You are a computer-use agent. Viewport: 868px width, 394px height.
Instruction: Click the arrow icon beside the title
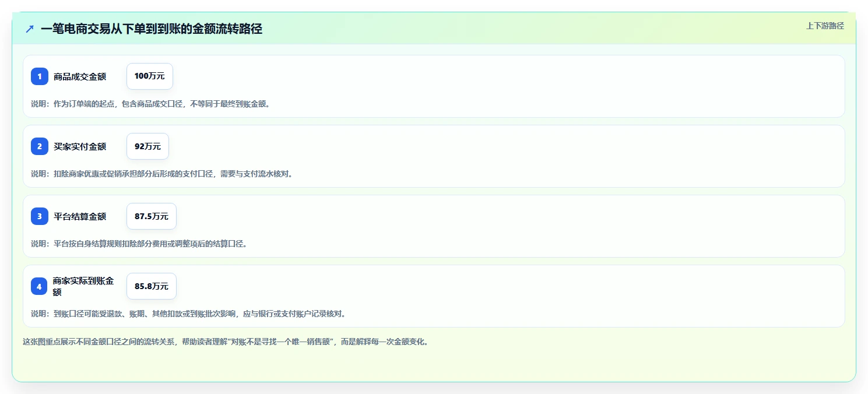pyautogui.click(x=30, y=29)
